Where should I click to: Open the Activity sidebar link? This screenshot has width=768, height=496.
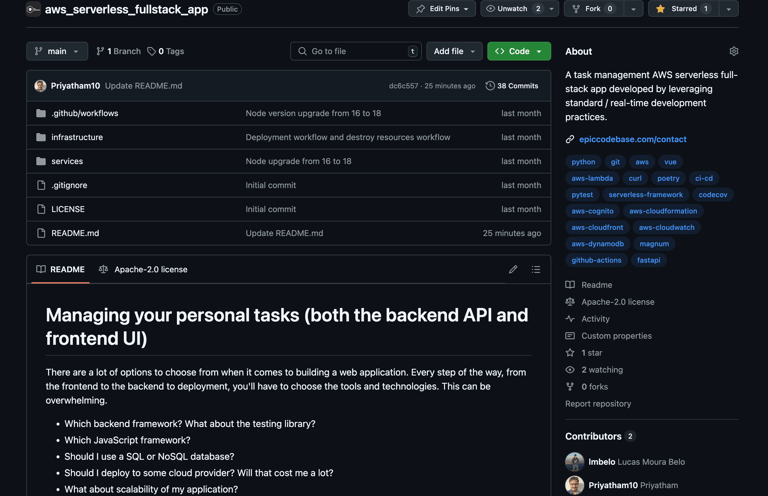point(588,319)
